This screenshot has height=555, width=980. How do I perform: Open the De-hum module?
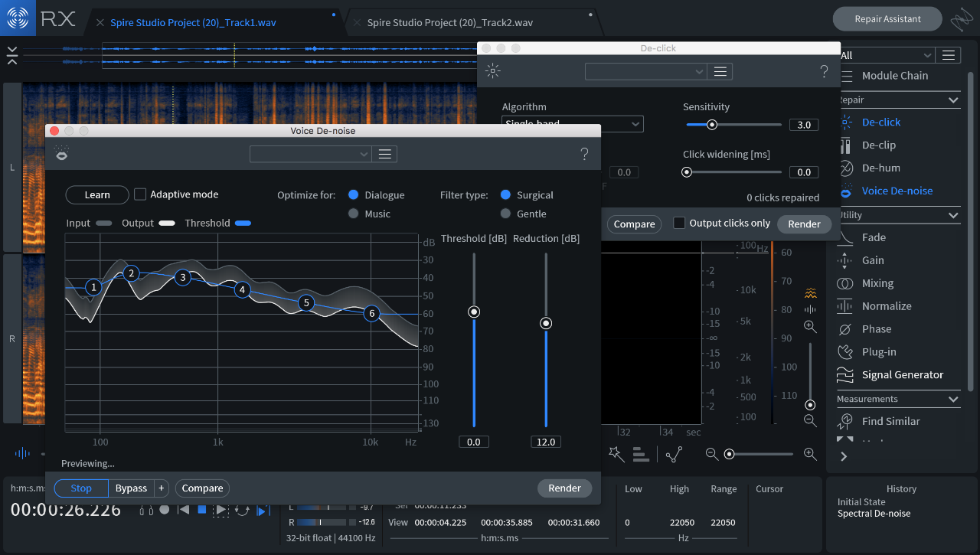880,168
